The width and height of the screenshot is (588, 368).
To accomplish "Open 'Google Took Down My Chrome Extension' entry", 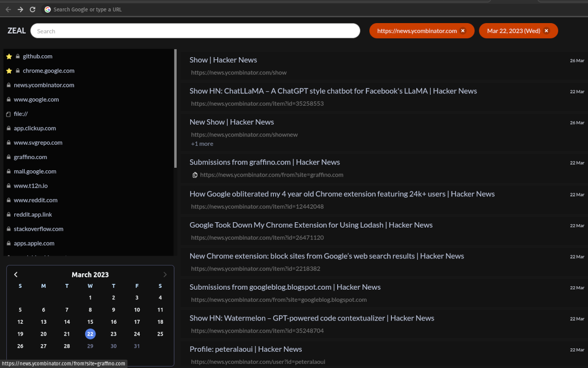I will [x=311, y=225].
